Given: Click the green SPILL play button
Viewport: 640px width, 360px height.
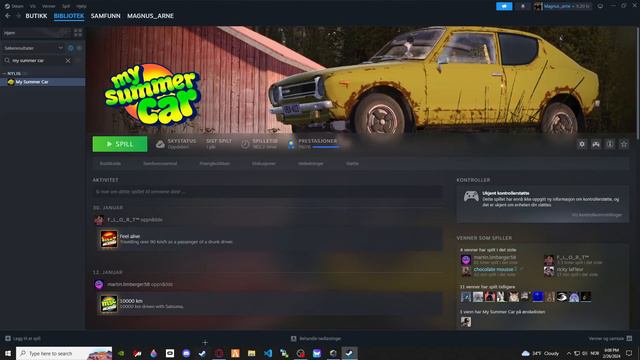Looking at the screenshot, I should point(120,144).
